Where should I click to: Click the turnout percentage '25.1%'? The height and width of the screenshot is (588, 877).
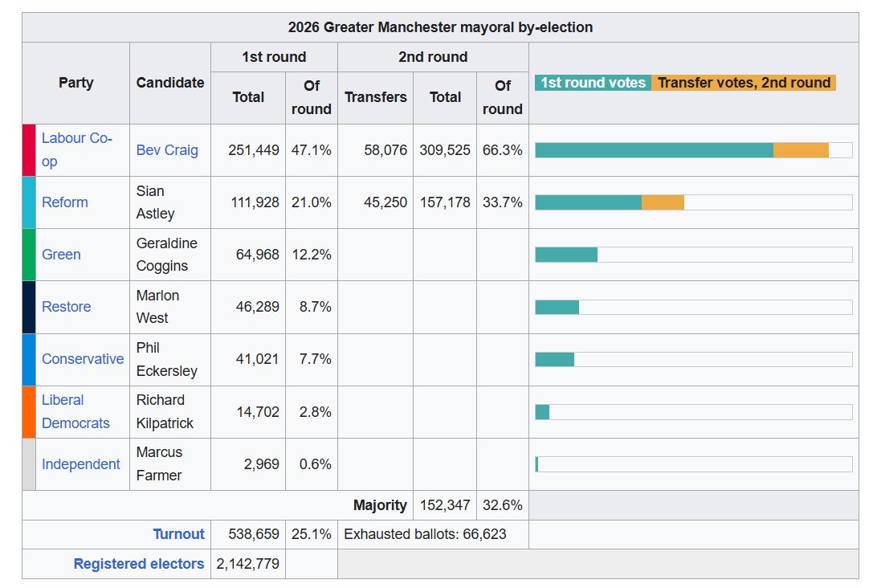pos(312,534)
